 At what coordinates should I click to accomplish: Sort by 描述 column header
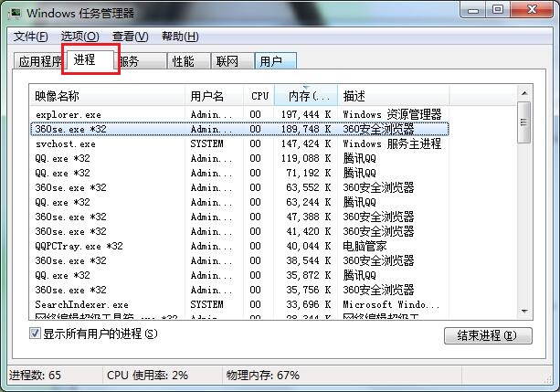393,96
